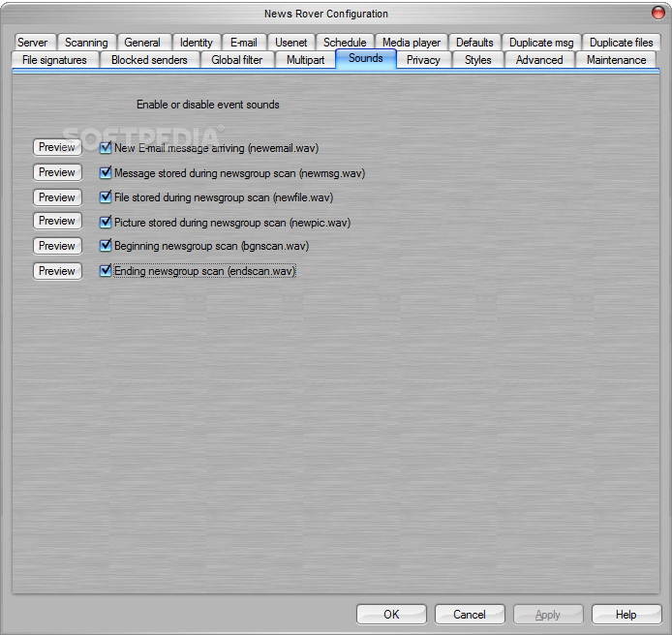
Task: Preview the newemail.wav sound
Action: pyautogui.click(x=57, y=147)
